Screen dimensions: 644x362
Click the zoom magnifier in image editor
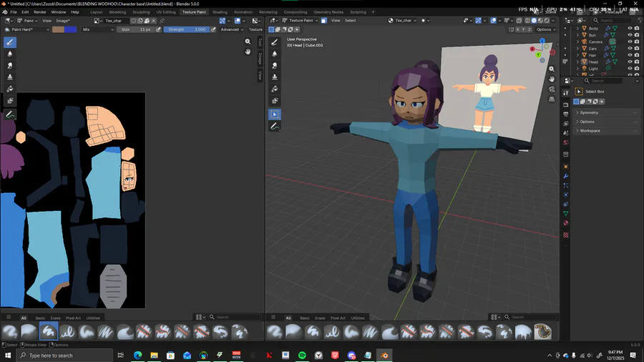248,41
